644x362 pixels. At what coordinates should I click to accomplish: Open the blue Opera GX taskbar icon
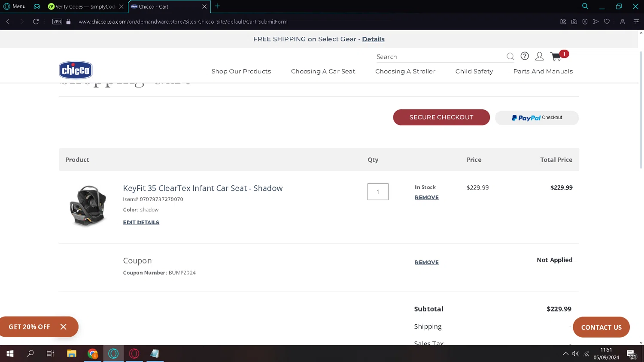[113, 353]
